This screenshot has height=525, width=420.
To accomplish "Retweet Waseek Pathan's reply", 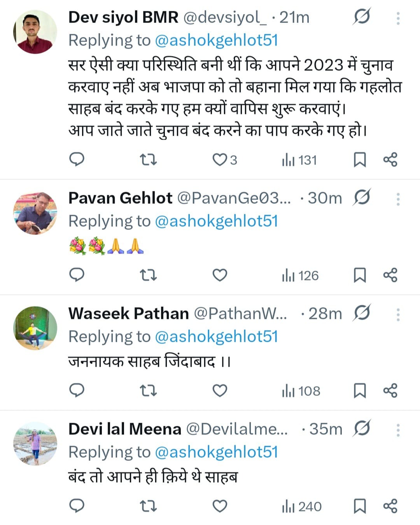I will point(148,390).
